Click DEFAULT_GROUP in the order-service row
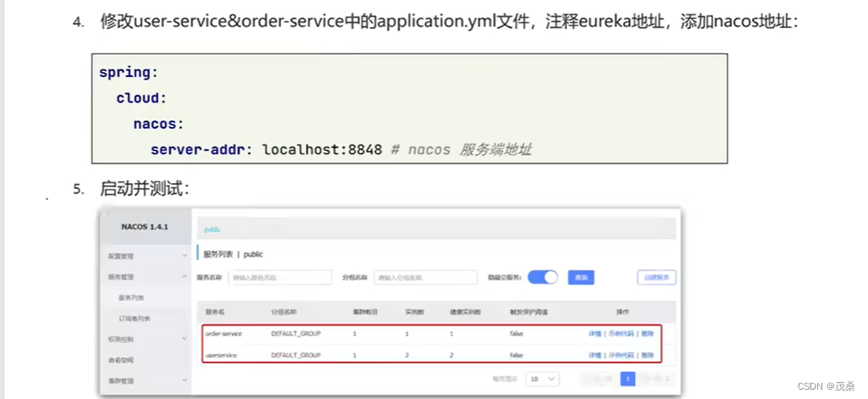Image resolution: width=868 pixels, height=399 pixels. [296, 334]
